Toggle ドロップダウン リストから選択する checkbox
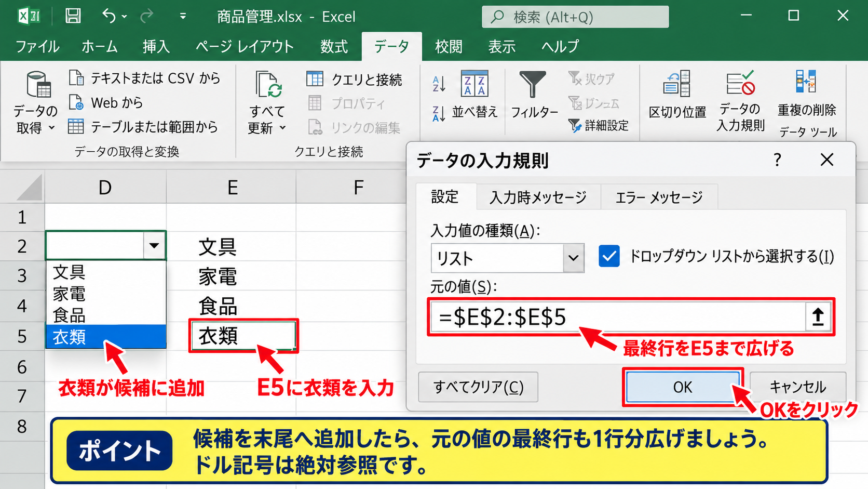The width and height of the screenshot is (868, 489). pos(609,256)
